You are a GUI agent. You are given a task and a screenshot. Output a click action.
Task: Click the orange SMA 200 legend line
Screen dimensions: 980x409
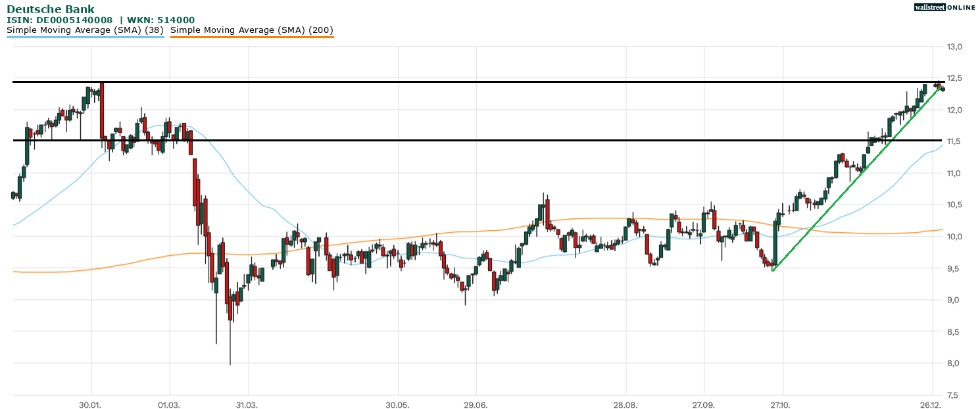click(251, 37)
